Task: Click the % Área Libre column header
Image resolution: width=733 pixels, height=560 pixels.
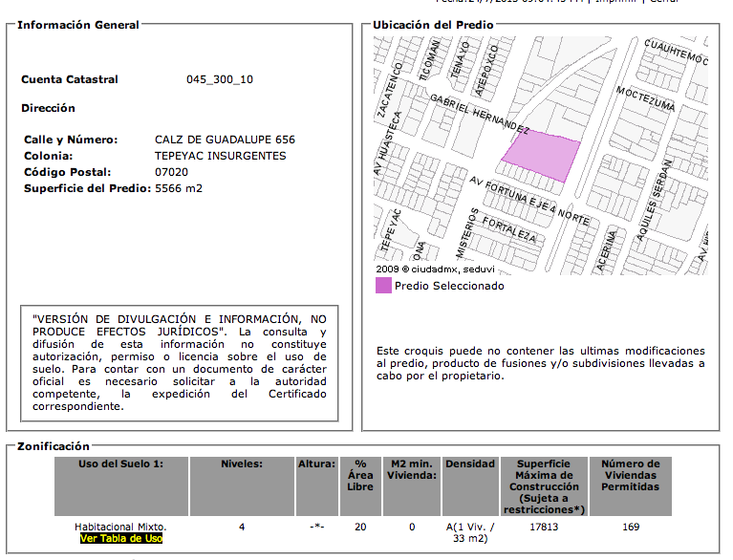Action: (360, 486)
